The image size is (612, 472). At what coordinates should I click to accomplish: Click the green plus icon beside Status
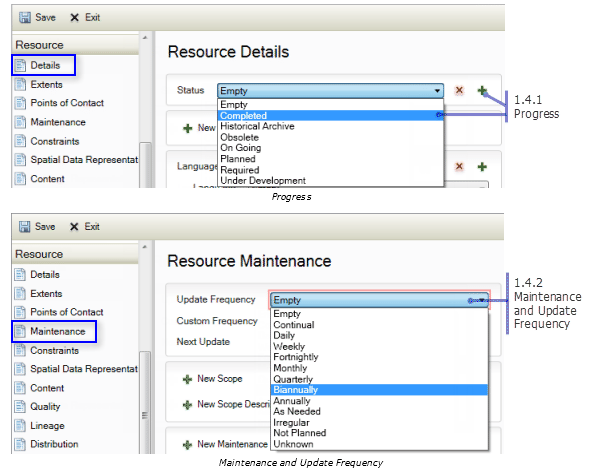click(x=482, y=90)
